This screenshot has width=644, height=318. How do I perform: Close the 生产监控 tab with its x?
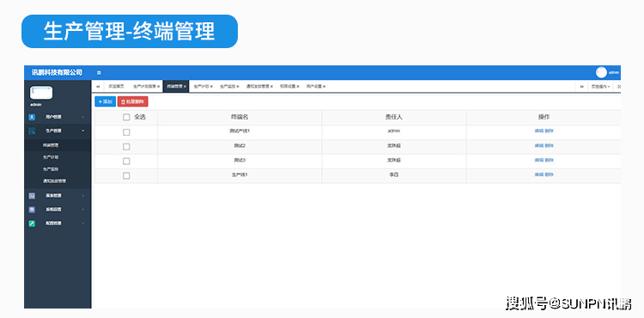[x=238, y=87]
